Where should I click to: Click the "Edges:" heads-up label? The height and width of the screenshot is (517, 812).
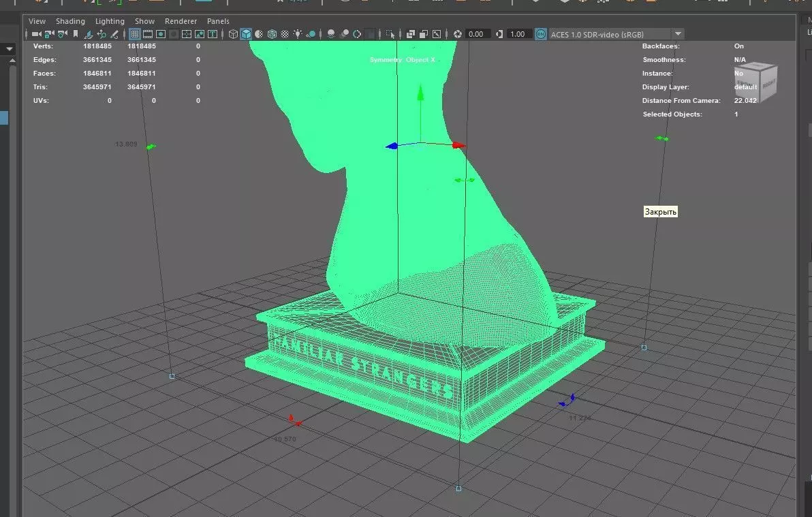pyautogui.click(x=44, y=59)
